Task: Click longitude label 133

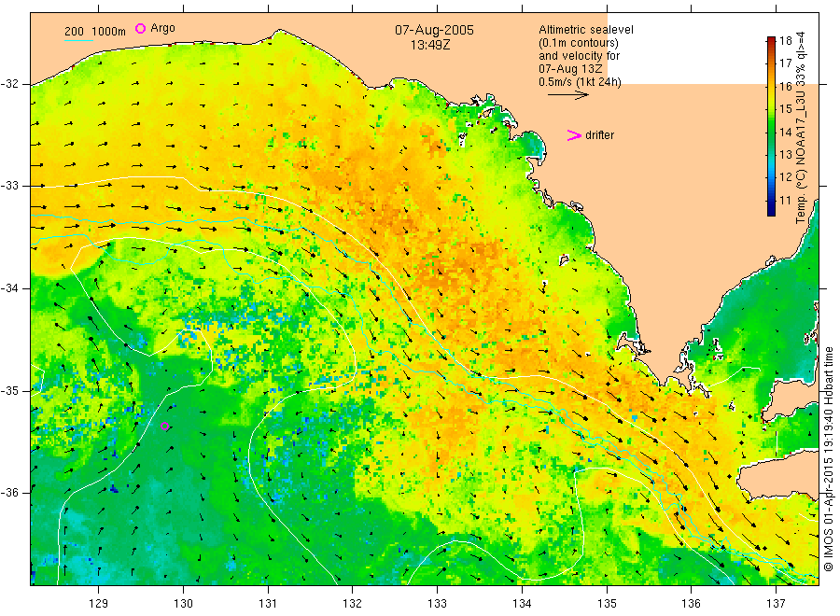Action: pos(437,604)
